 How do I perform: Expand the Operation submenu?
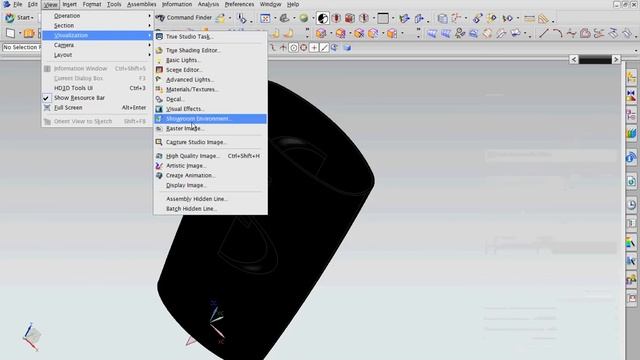click(97, 16)
